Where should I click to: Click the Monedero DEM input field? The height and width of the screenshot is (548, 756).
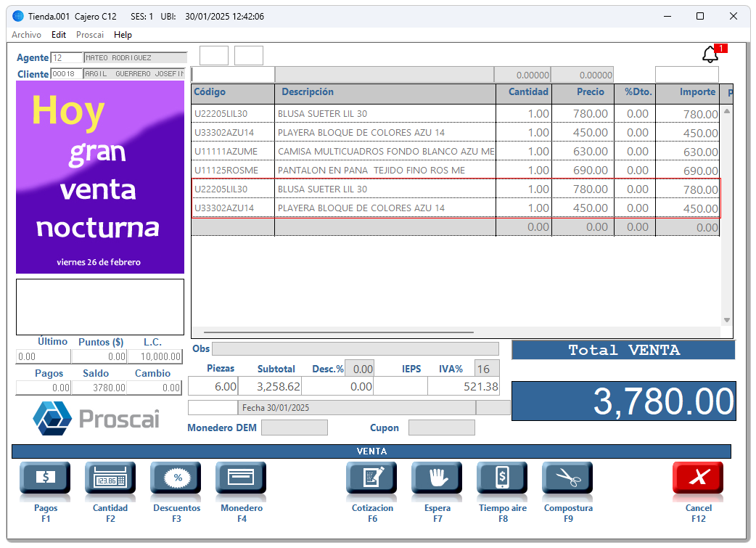tap(295, 428)
